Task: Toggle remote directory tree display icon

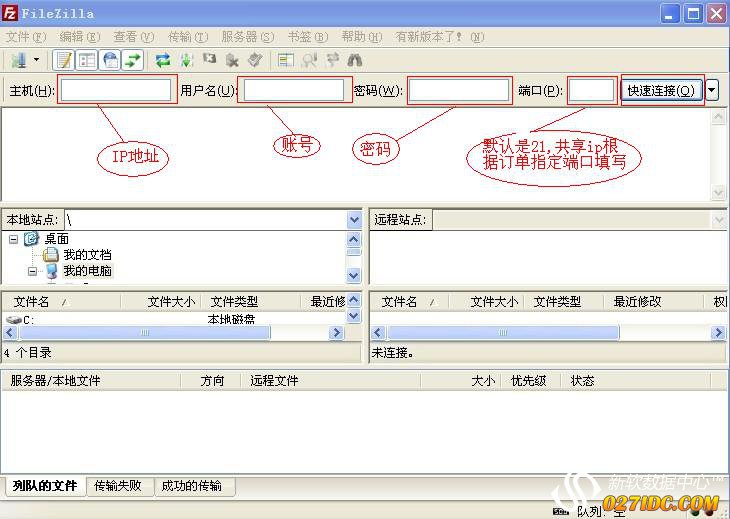Action: click(x=110, y=60)
